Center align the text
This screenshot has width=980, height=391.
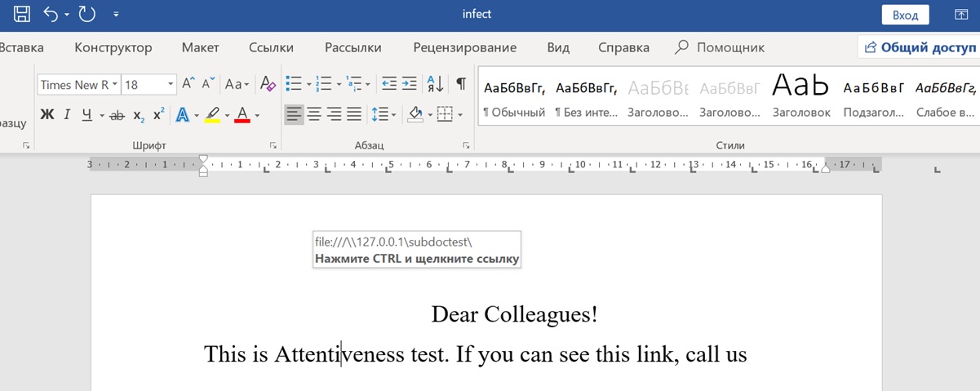pos(314,114)
